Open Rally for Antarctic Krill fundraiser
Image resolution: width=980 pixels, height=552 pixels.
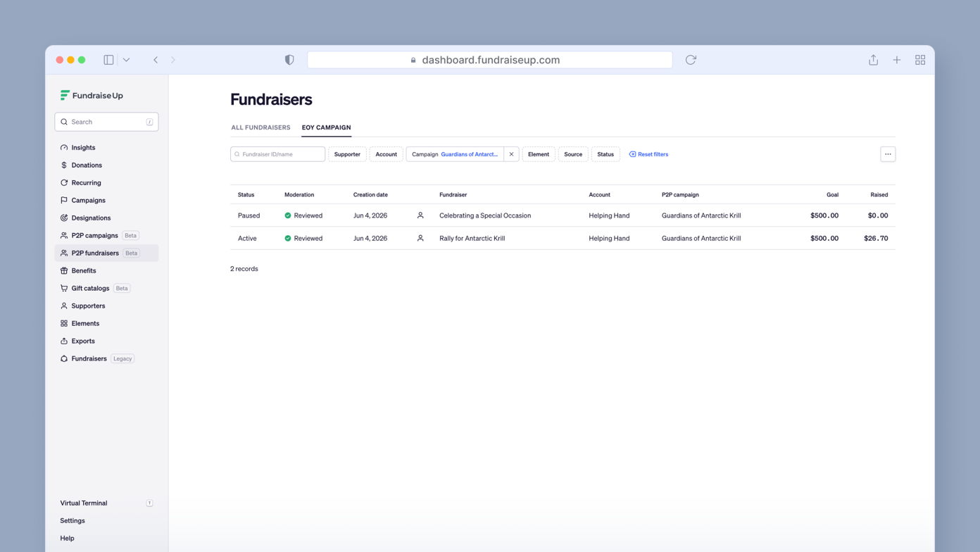coord(472,239)
